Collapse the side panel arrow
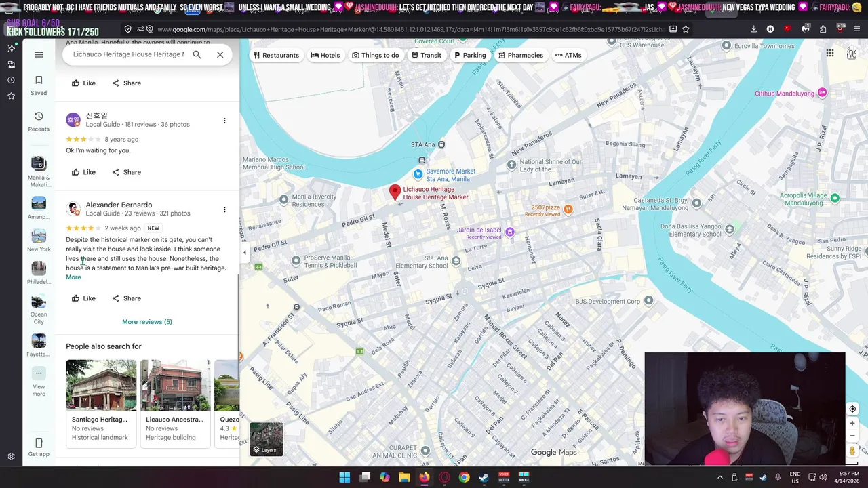Screen dimensions: 868x488 tap(245, 253)
